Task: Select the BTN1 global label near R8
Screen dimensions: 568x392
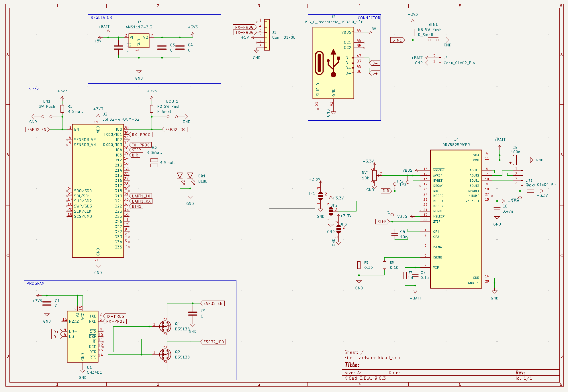Action: (x=397, y=40)
